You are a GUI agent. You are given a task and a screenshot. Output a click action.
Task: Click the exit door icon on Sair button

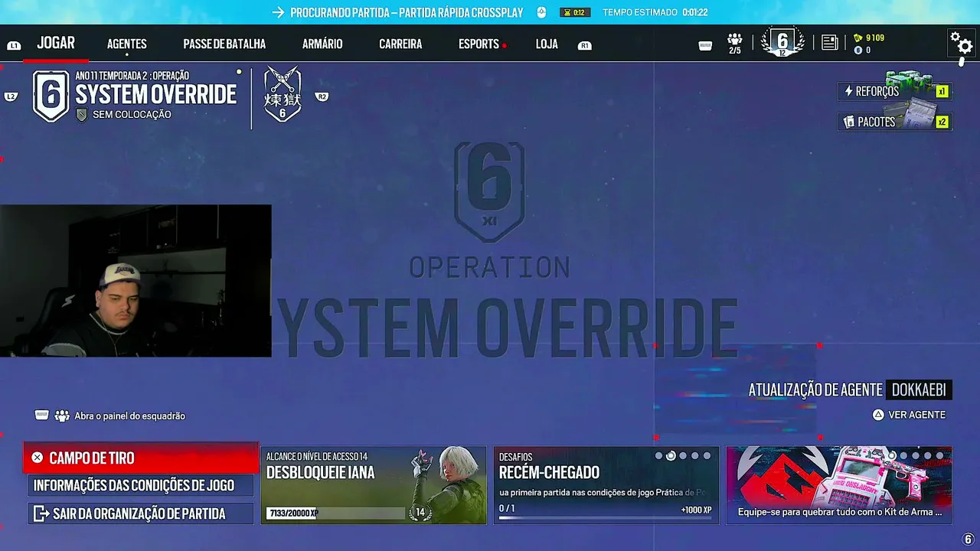pyautogui.click(x=41, y=514)
